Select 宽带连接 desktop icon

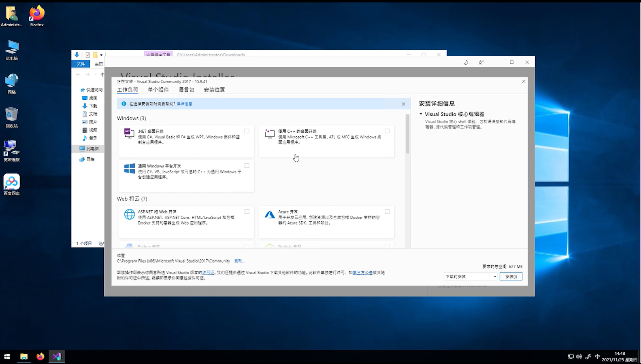[x=11, y=151]
